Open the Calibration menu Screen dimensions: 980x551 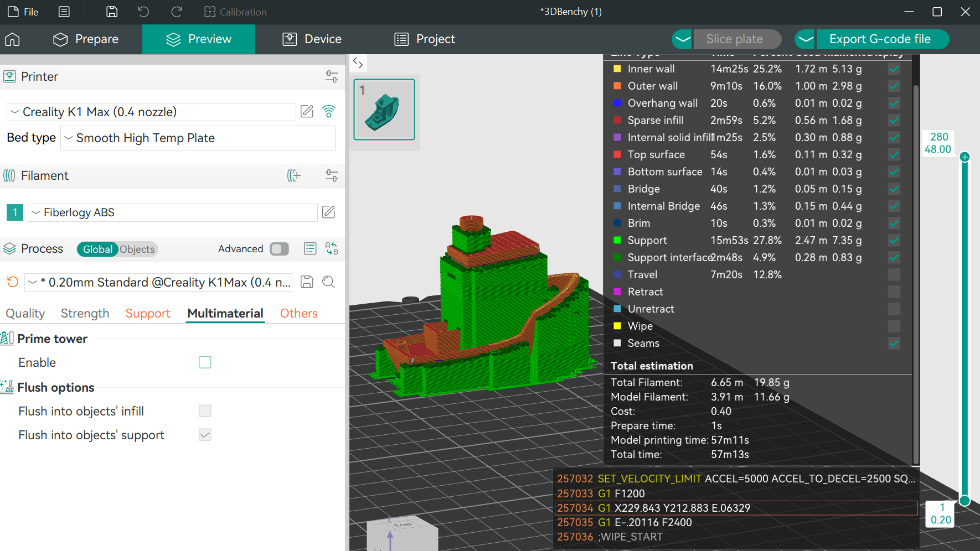pos(235,12)
